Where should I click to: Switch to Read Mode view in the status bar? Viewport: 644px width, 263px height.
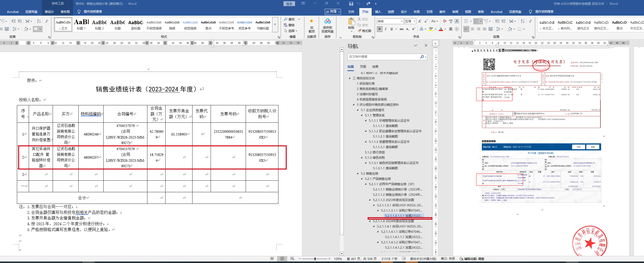point(272,259)
